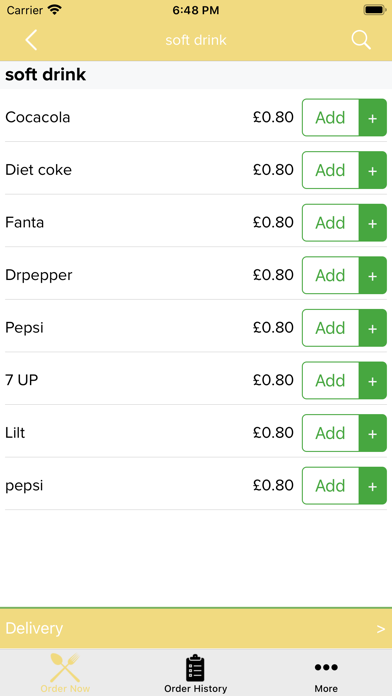Open the More tab
Viewport: 392px width, 696px height.
[x=326, y=673]
